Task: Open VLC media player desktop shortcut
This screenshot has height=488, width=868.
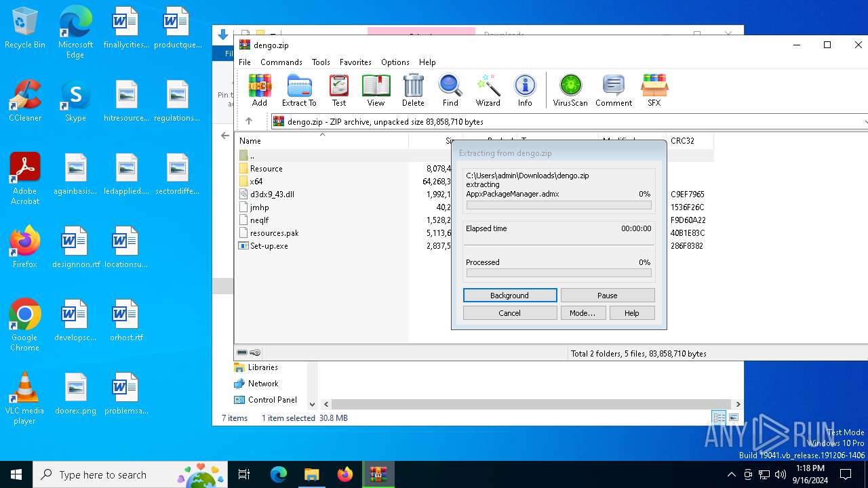Action: [x=25, y=399]
